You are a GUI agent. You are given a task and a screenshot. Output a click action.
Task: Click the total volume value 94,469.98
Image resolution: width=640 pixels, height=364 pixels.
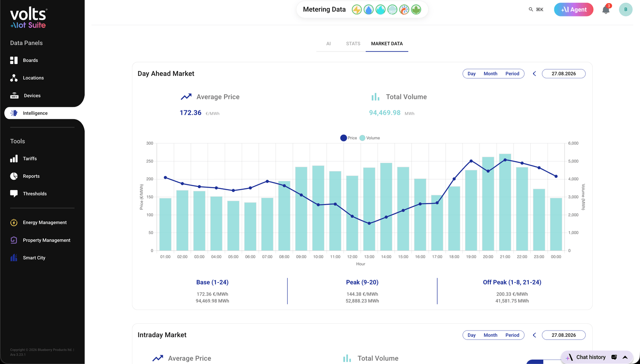click(x=385, y=113)
